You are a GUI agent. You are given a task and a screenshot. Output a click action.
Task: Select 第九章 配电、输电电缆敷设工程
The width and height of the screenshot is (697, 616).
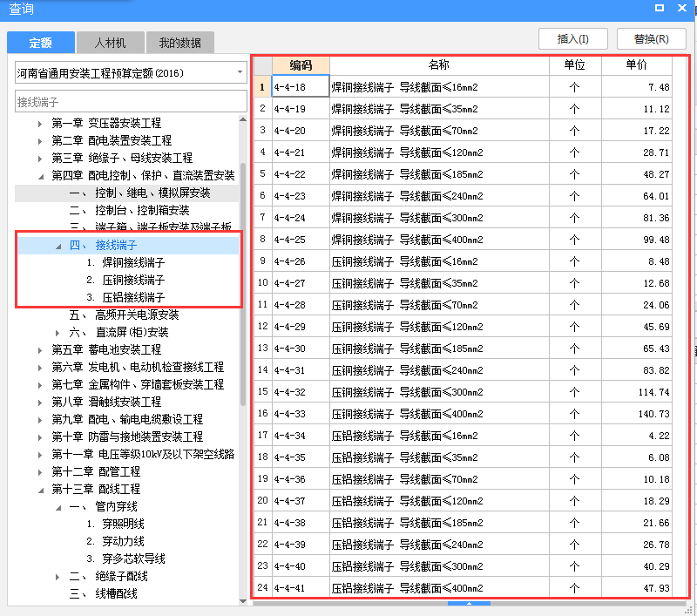point(127,420)
